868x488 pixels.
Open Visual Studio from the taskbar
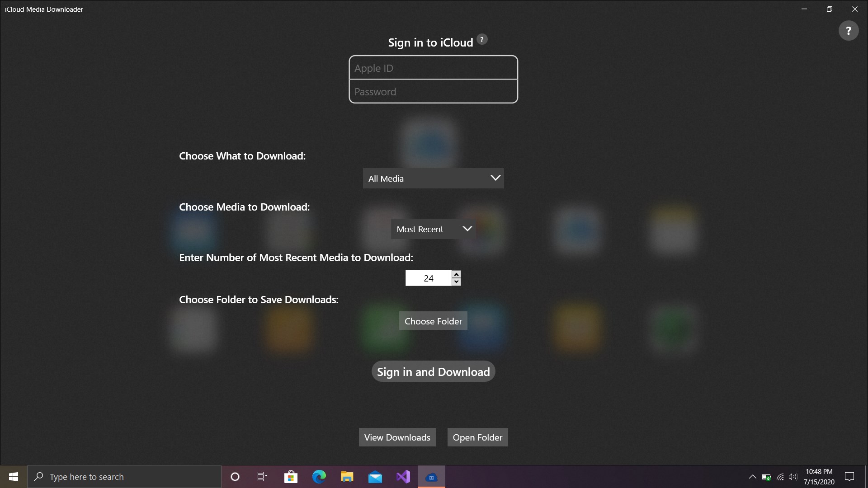[x=403, y=477]
